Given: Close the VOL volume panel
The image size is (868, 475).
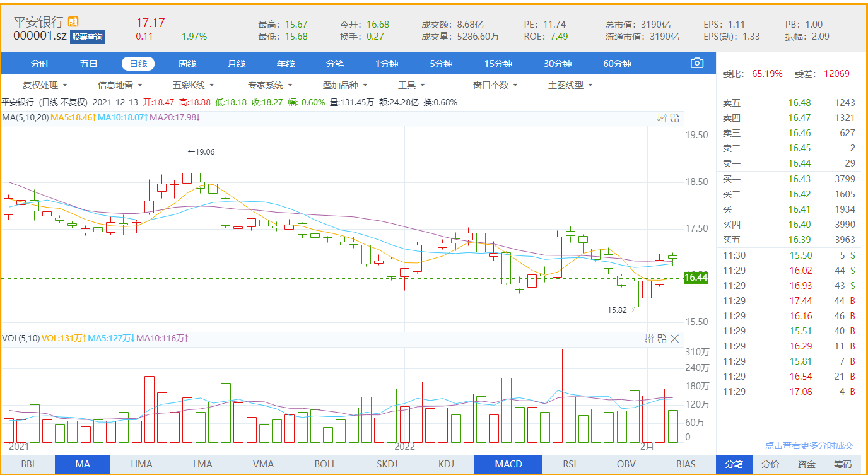Looking at the screenshot, I should (674, 339).
